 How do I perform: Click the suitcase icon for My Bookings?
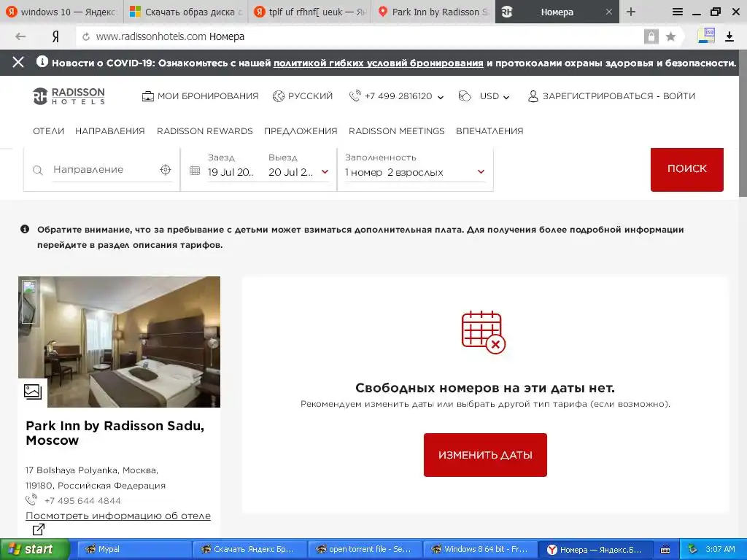pyautogui.click(x=147, y=96)
